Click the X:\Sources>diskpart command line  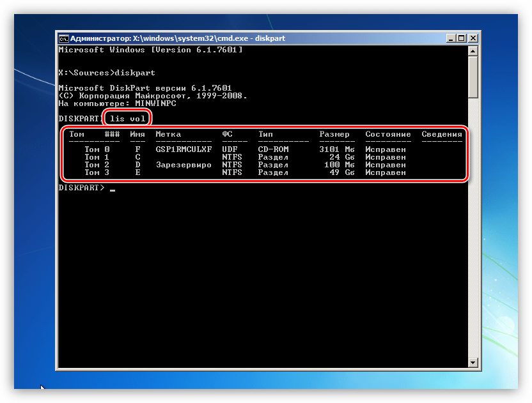(x=107, y=73)
